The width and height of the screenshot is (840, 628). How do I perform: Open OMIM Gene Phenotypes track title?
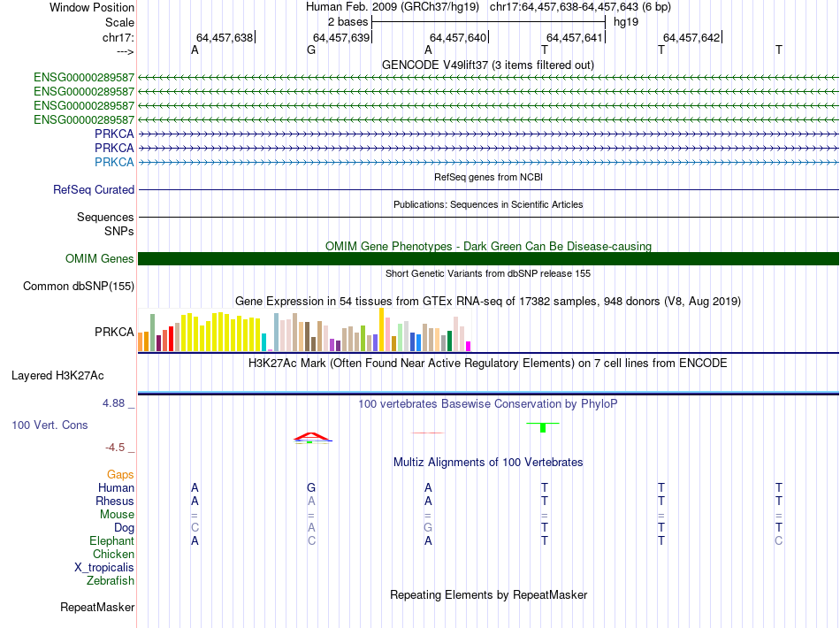pos(489,246)
